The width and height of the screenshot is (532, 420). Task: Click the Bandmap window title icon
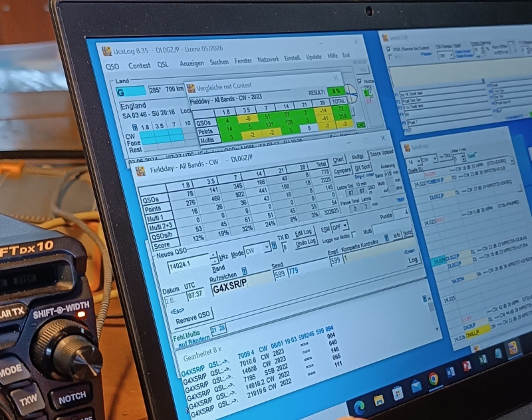coord(407,148)
